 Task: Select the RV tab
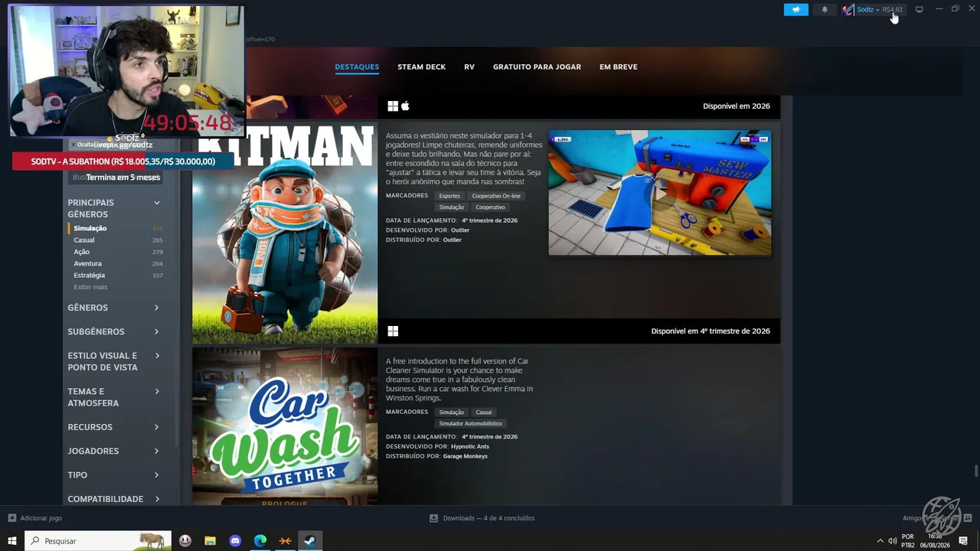pyautogui.click(x=469, y=67)
